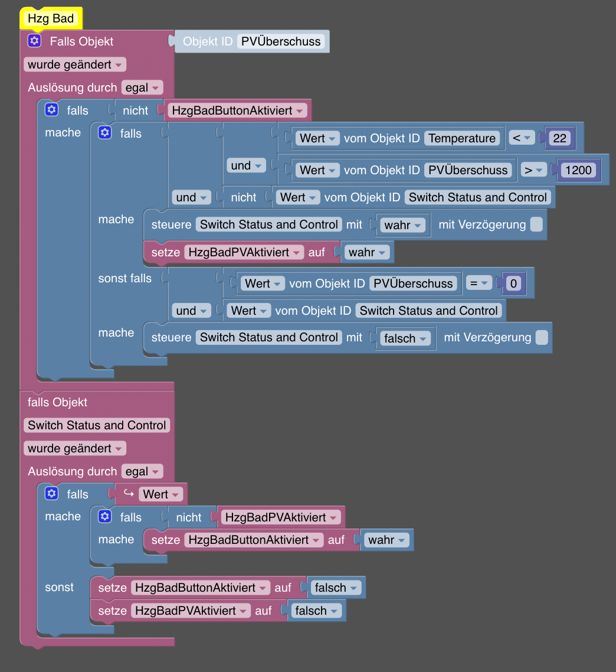Click Objekt ID PVÜberschuss field at top
This screenshot has width=616, height=672.
(281, 41)
